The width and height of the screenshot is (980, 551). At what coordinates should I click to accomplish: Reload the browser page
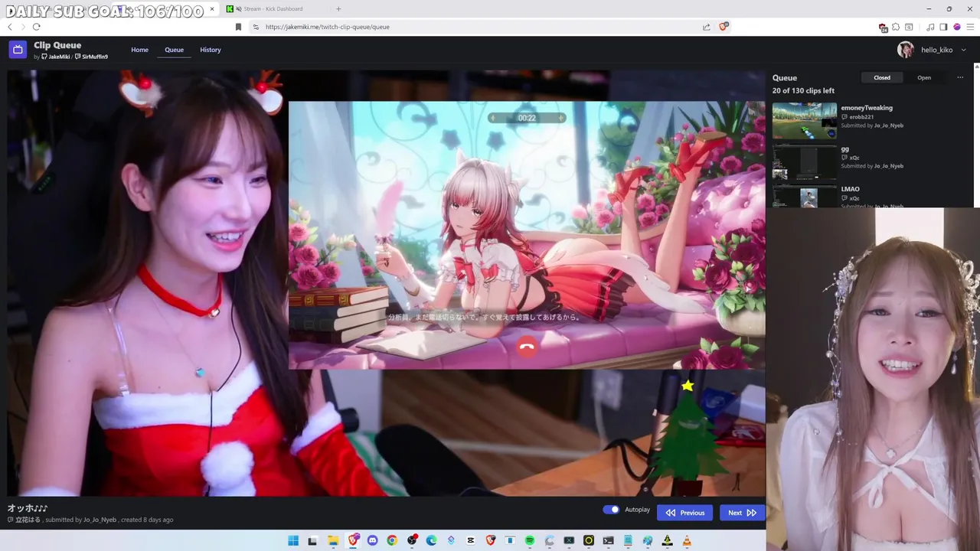(x=36, y=27)
